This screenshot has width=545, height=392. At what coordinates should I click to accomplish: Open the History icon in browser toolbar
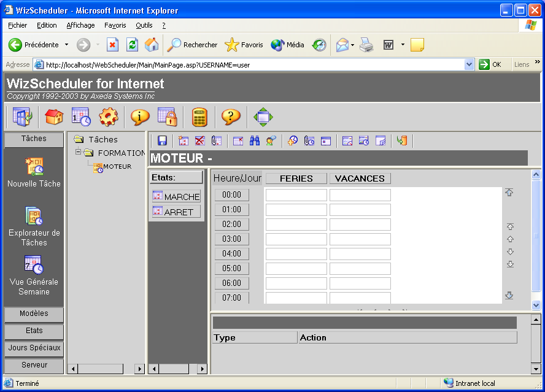pyautogui.click(x=319, y=45)
